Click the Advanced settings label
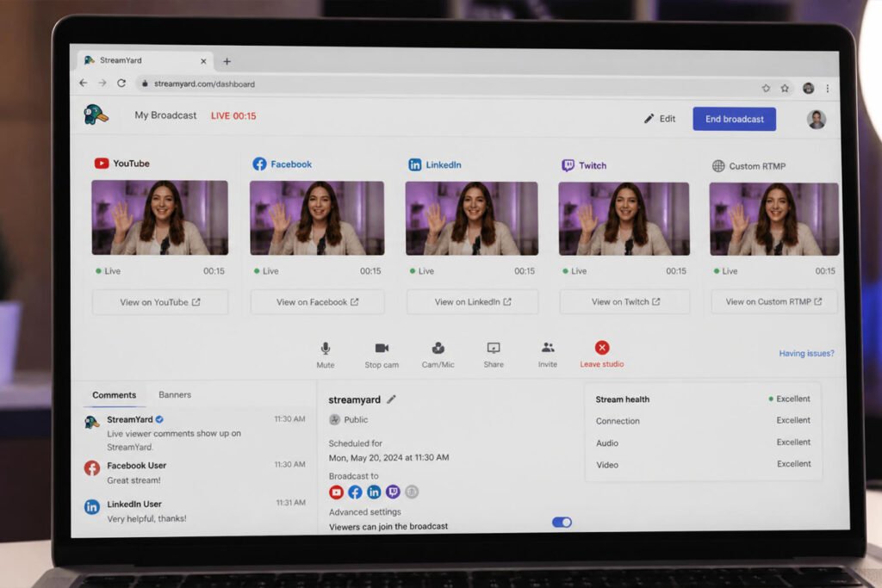 (365, 512)
